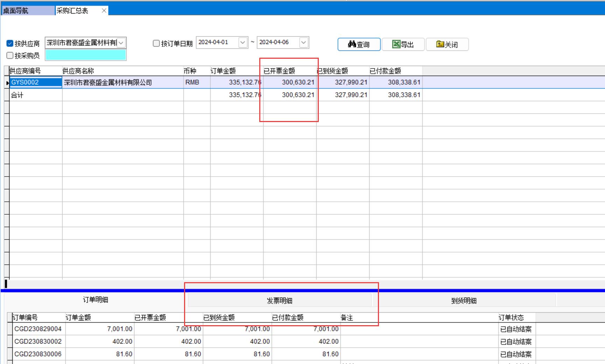Enable the 按订单日期 checkbox

pos(156,43)
